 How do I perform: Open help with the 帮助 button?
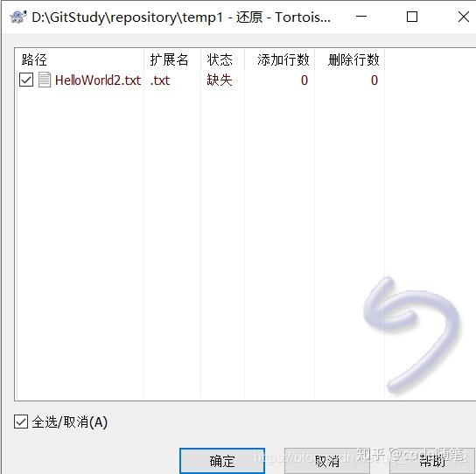click(432, 461)
